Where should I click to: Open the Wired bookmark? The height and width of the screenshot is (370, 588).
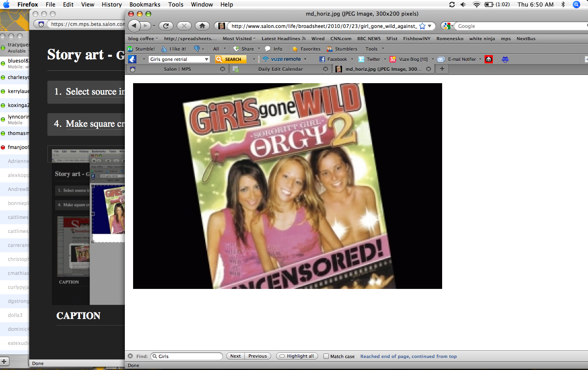tap(318, 39)
